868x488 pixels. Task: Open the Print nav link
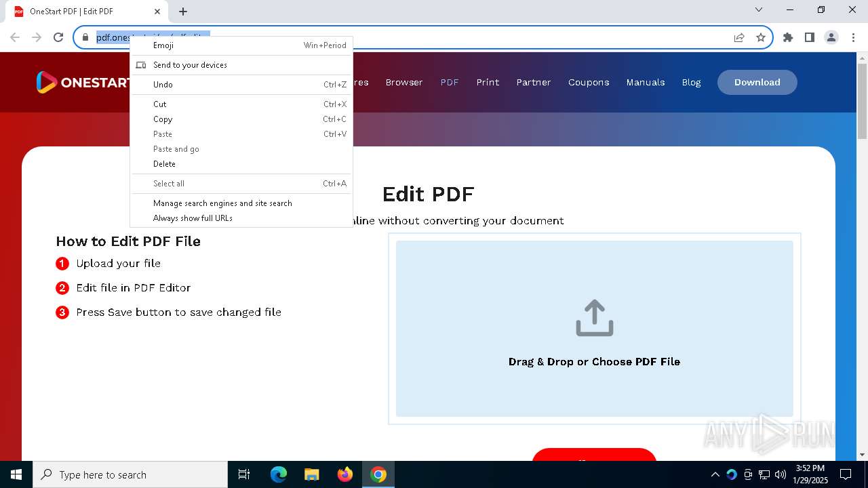pyautogui.click(x=488, y=82)
